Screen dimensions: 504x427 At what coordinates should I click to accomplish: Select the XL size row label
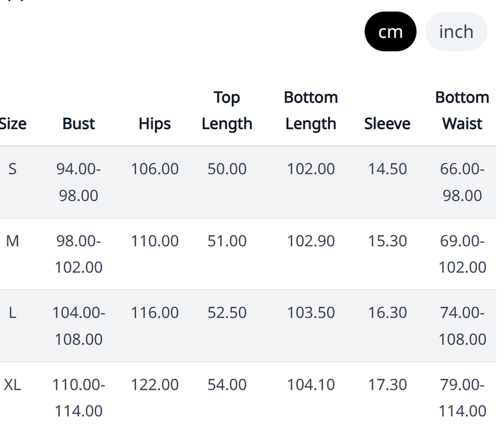13,385
